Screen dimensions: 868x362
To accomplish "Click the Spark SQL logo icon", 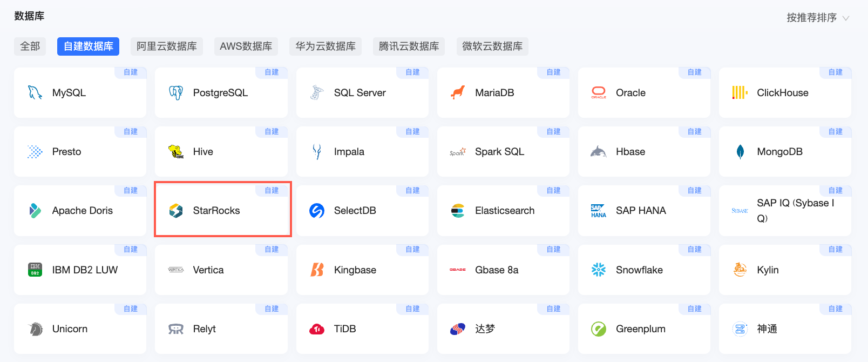I will point(458,152).
